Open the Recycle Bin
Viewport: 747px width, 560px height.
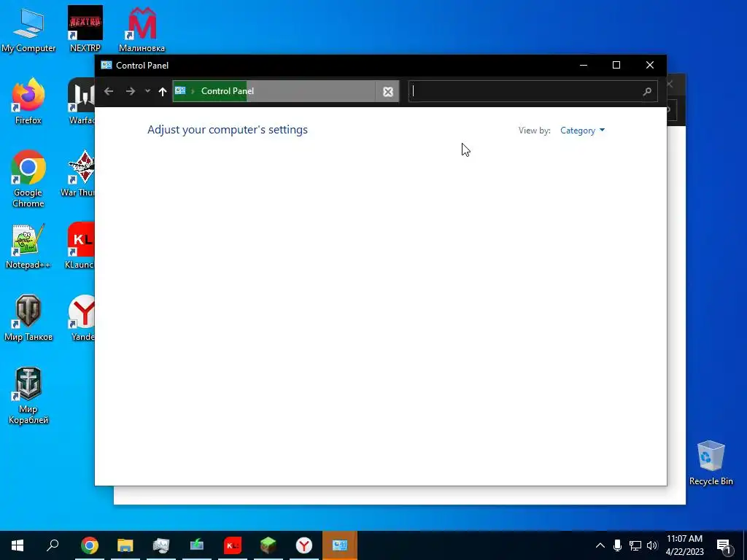point(711,463)
